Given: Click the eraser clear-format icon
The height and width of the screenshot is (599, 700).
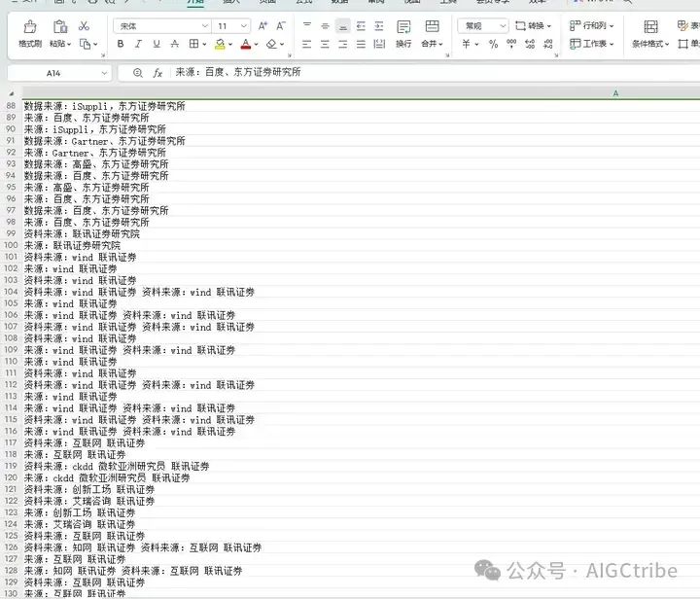Looking at the screenshot, I should click(271, 44).
